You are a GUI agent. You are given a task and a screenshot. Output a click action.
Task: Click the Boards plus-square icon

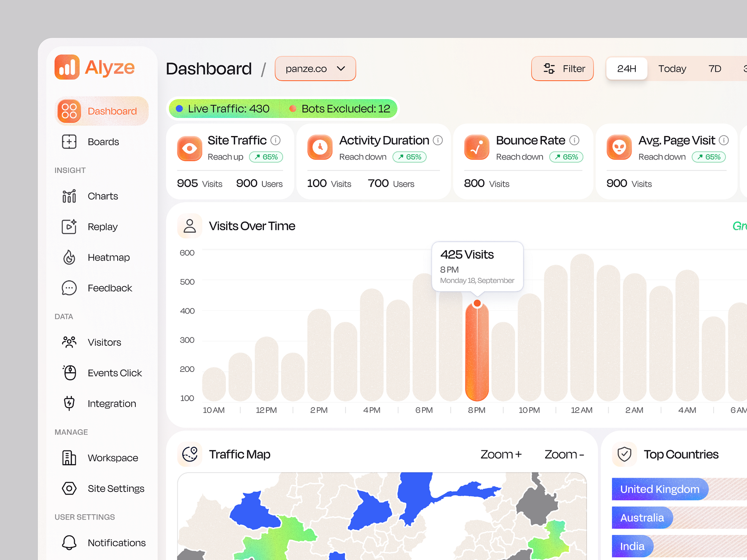point(69,141)
